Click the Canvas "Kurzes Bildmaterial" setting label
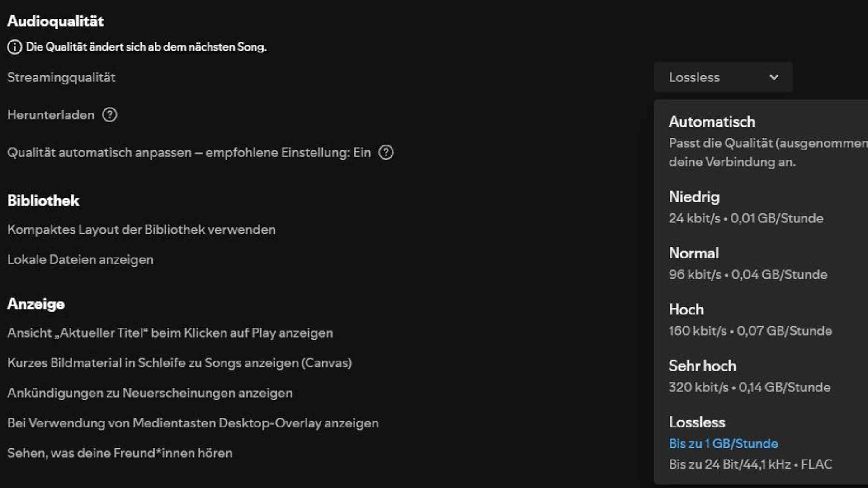This screenshot has width=868, height=488. [x=179, y=363]
